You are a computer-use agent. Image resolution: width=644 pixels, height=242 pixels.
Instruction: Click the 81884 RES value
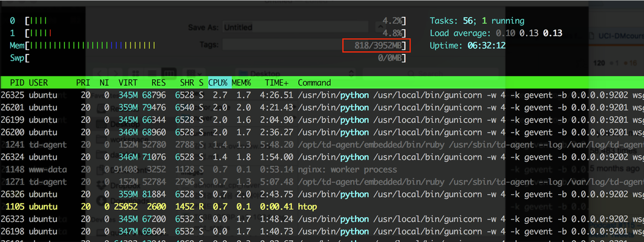pos(154,194)
